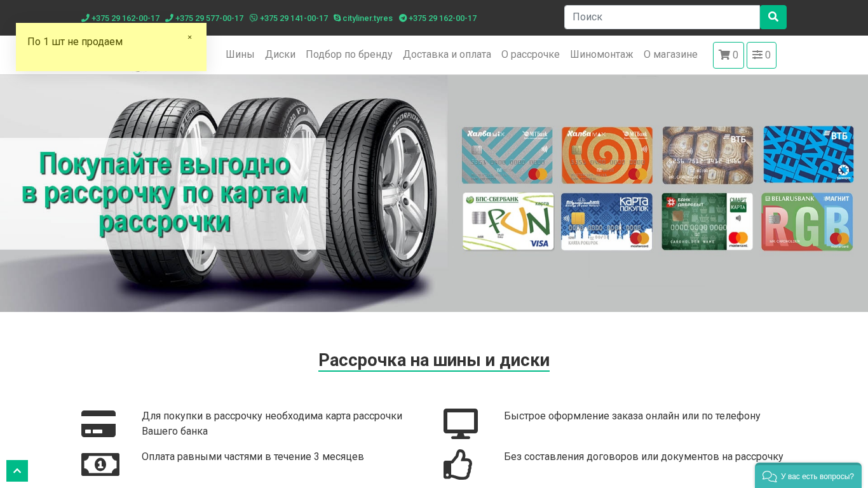Click the 'Покупайте выгодно в рассрочку' banner text
Screen dimensions: 868x488
pyautogui.click(x=165, y=193)
